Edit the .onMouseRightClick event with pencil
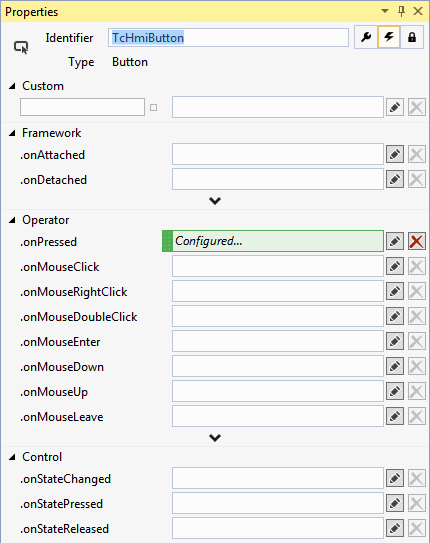The width and height of the screenshot is (430, 543). (395, 291)
